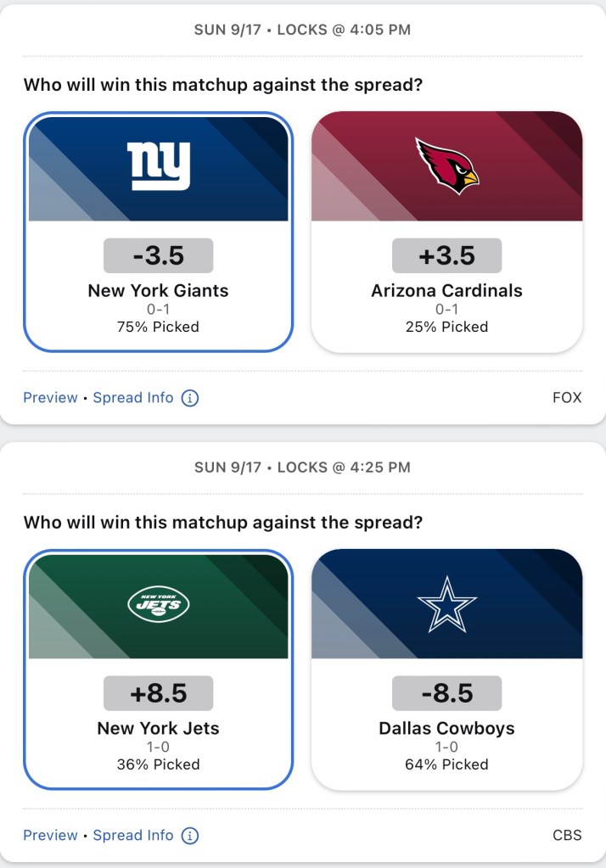
Task: Click the Arizona Cardinals logo
Action: pyautogui.click(x=446, y=165)
